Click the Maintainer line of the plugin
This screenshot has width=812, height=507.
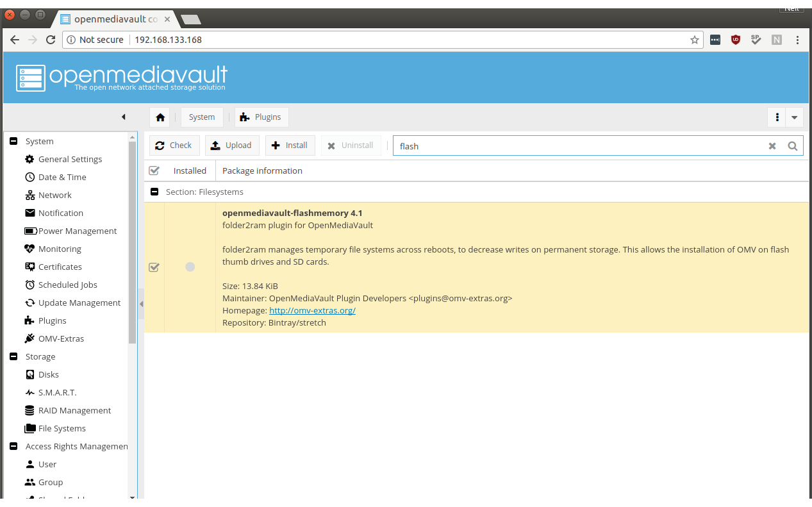tap(367, 298)
